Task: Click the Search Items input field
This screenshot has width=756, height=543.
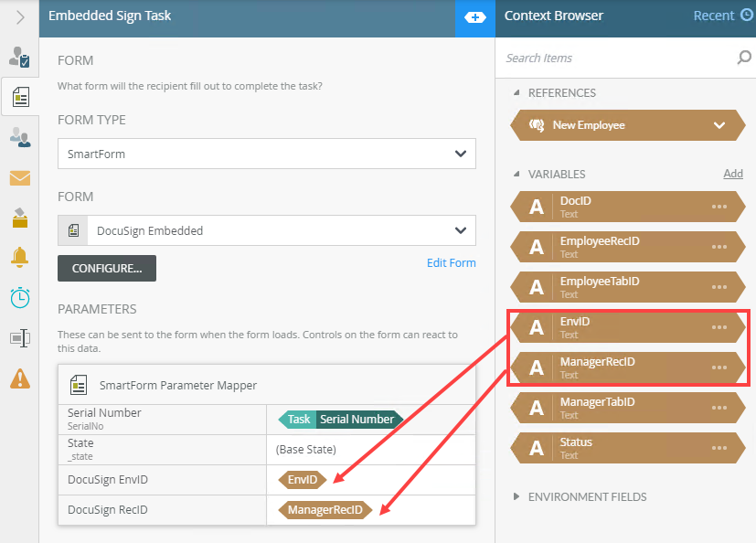Action: 617,58
